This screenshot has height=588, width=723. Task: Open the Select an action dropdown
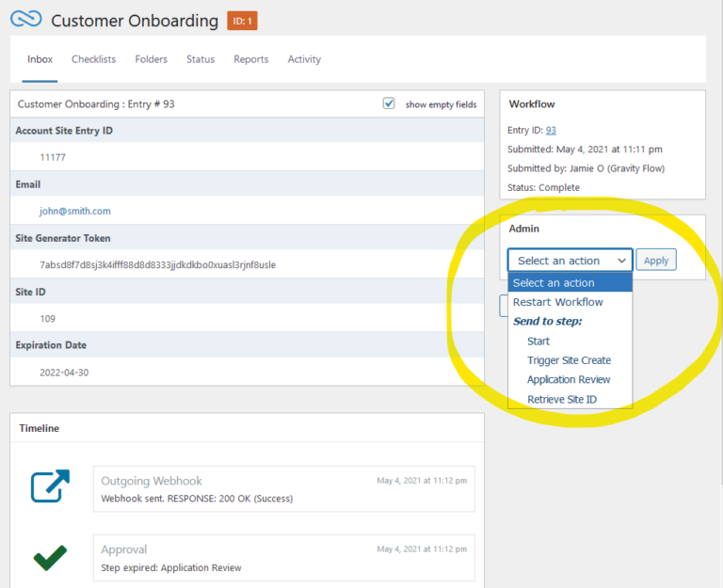570,261
